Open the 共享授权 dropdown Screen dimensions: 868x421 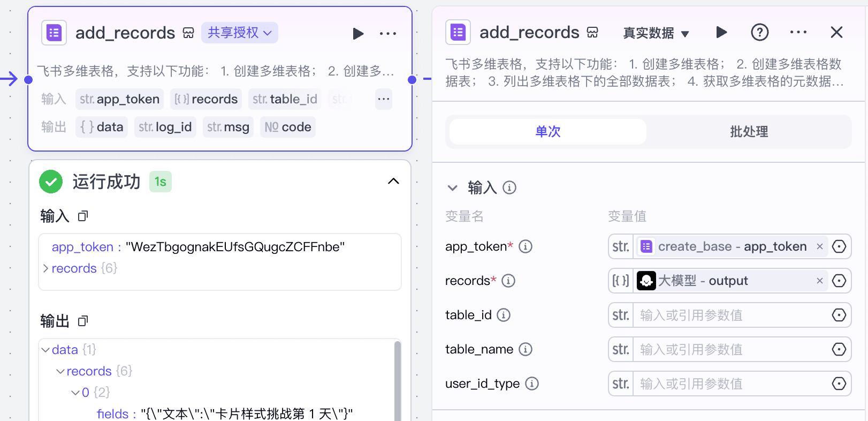(239, 33)
